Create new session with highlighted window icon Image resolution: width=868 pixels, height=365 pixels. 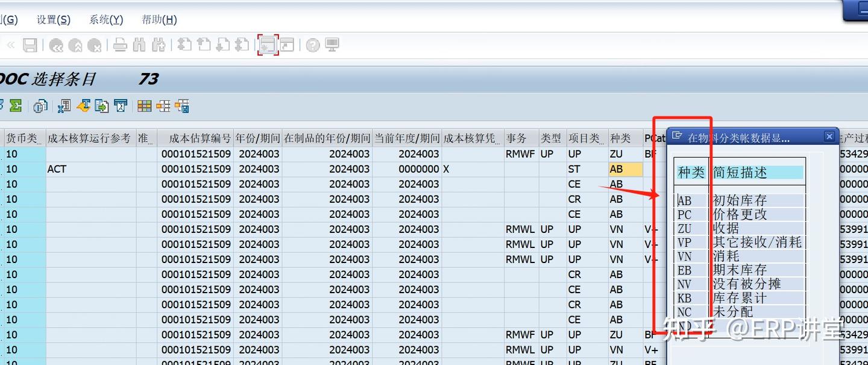[268, 45]
